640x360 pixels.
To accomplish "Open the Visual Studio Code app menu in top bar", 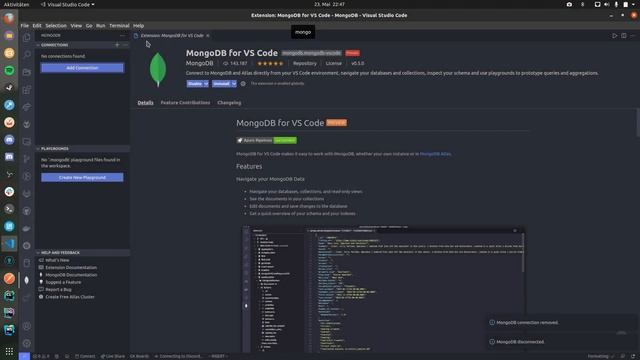I will pos(68,4).
